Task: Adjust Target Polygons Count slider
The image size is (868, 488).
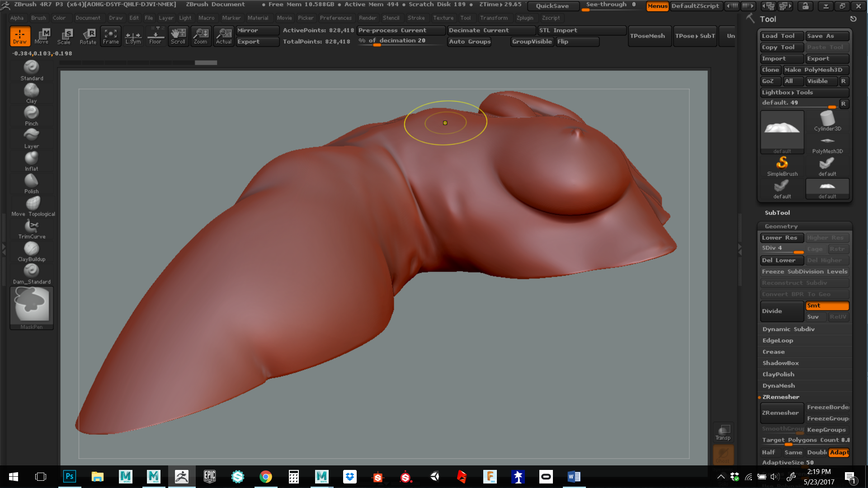Action: (x=805, y=441)
